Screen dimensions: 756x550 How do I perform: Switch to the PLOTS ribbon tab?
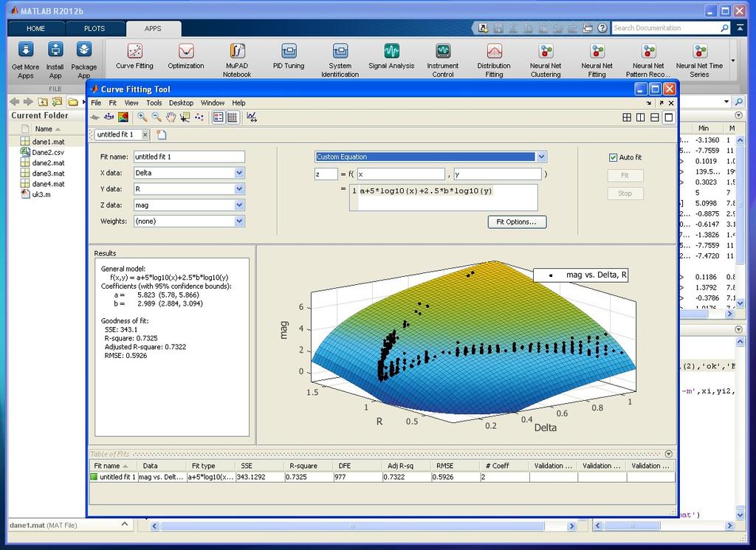tap(94, 29)
